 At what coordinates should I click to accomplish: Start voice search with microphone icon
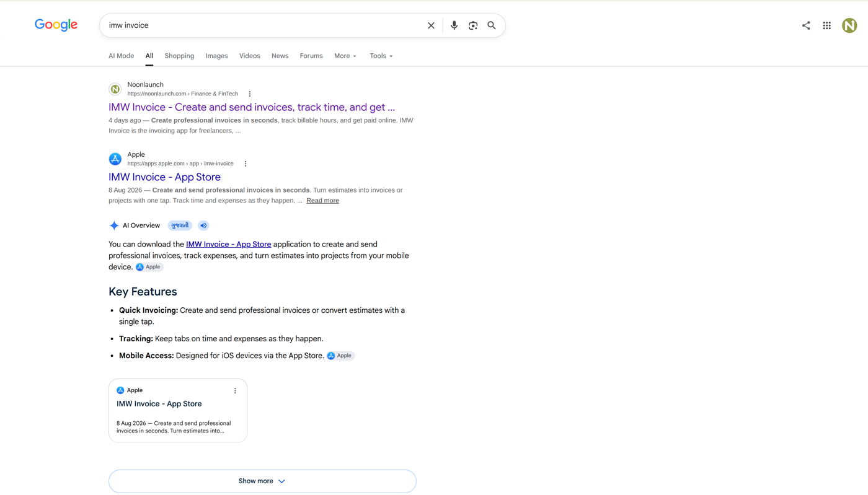click(454, 25)
